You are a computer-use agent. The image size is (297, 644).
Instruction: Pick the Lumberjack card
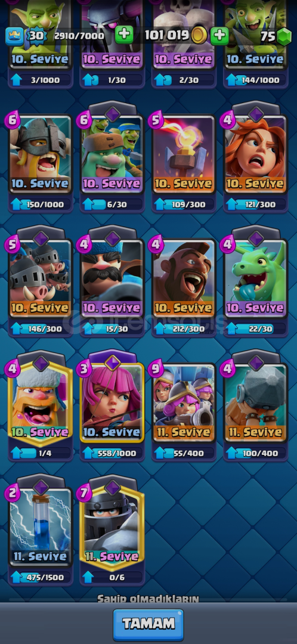[41, 404]
